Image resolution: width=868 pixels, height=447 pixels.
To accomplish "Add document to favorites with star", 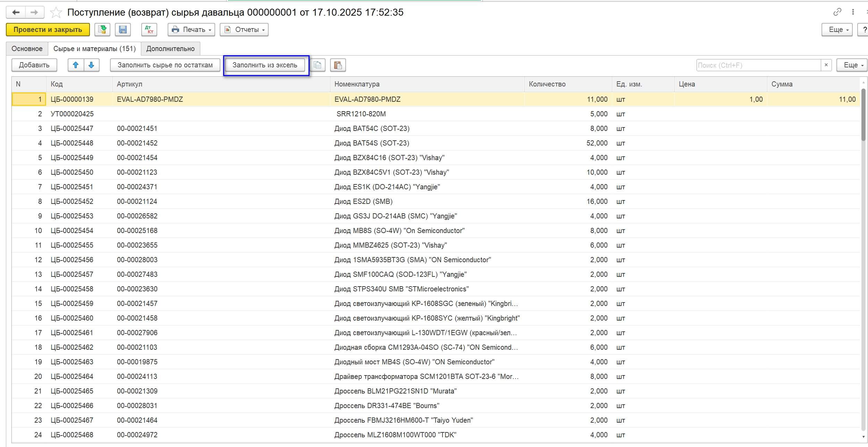I will click(x=56, y=13).
